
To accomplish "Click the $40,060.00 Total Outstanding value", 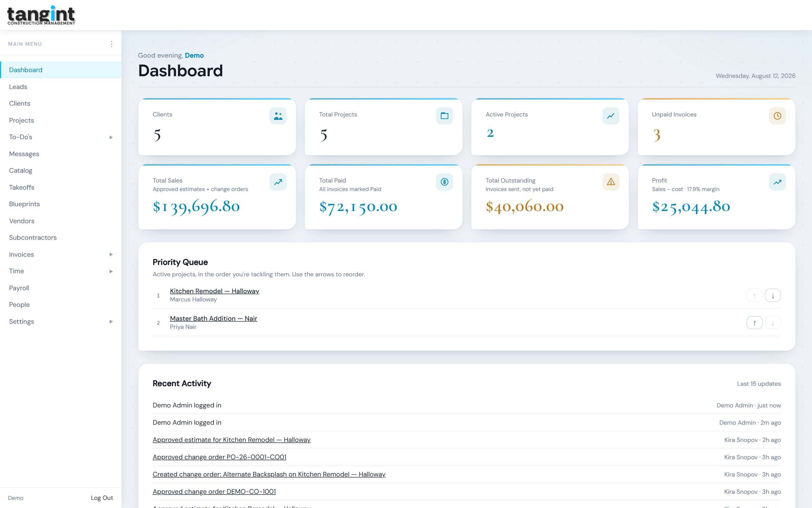I will [x=525, y=206].
